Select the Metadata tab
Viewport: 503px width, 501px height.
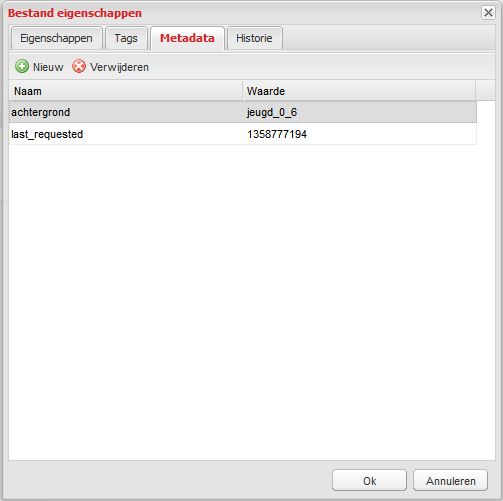point(187,38)
